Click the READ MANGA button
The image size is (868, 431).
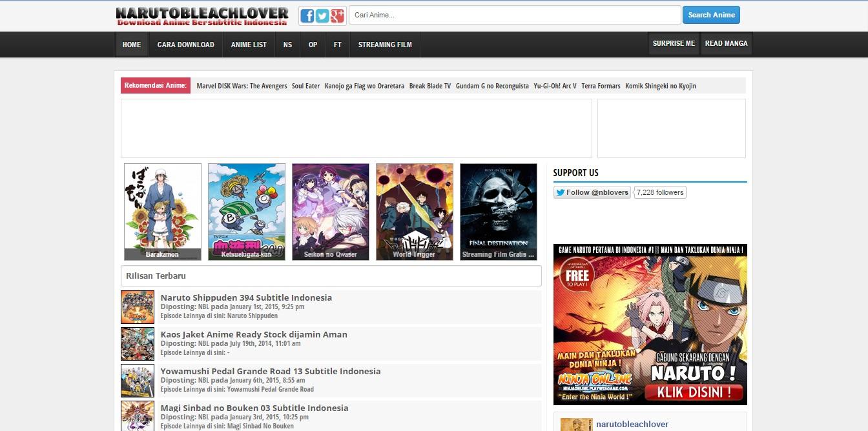click(727, 43)
